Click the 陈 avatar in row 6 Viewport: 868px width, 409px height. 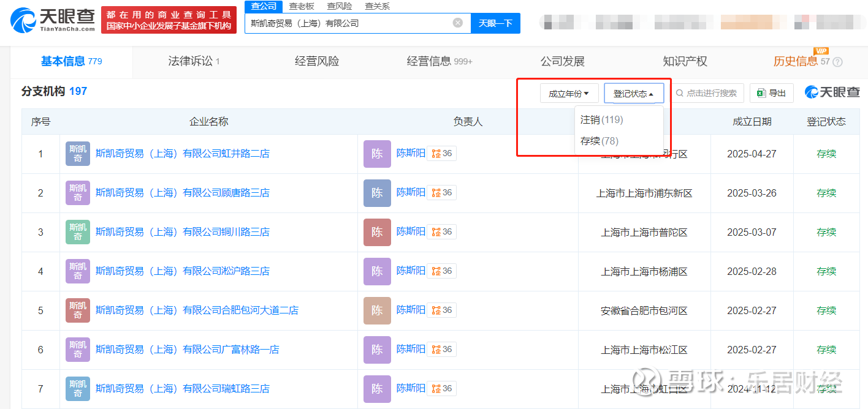click(x=377, y=350)
